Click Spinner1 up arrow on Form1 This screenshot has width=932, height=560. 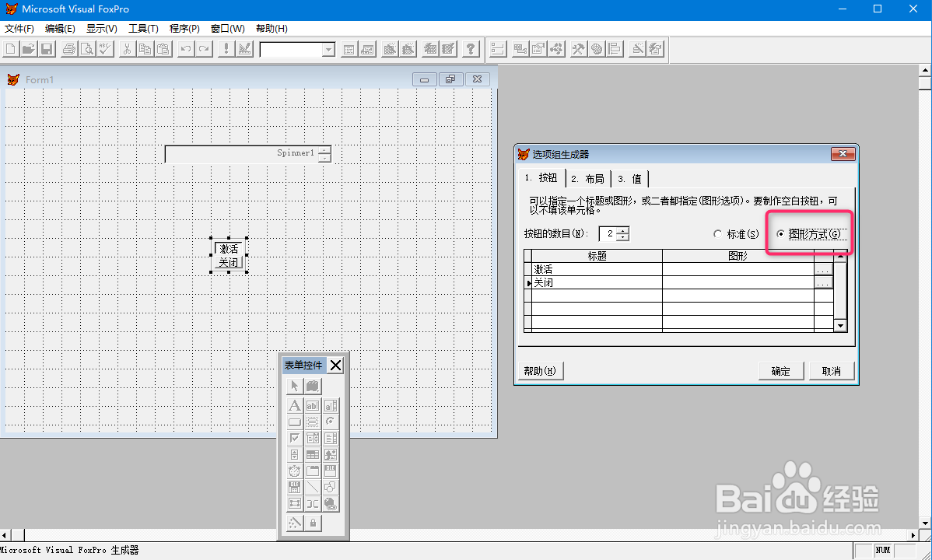point(324,150)
